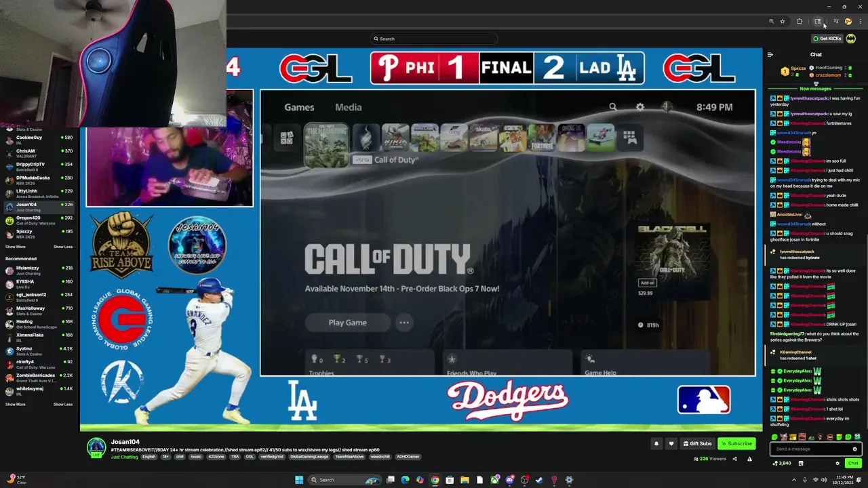Screen dimensions: 868x488
Task: Open browser media control icon
Action: pyautogui.click(x=835, y=22)
